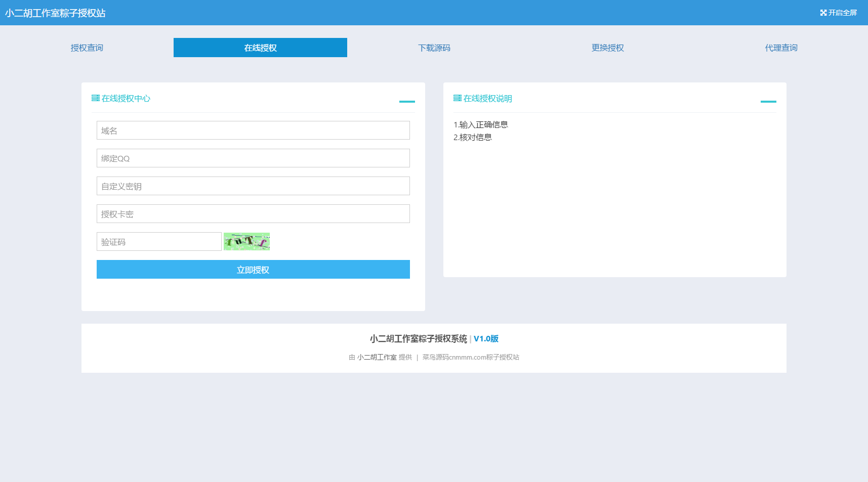The width and height of the screenshot is (868, 482).
Task: Click the 授权卡密 input field
Action: (x=253, y=213)
